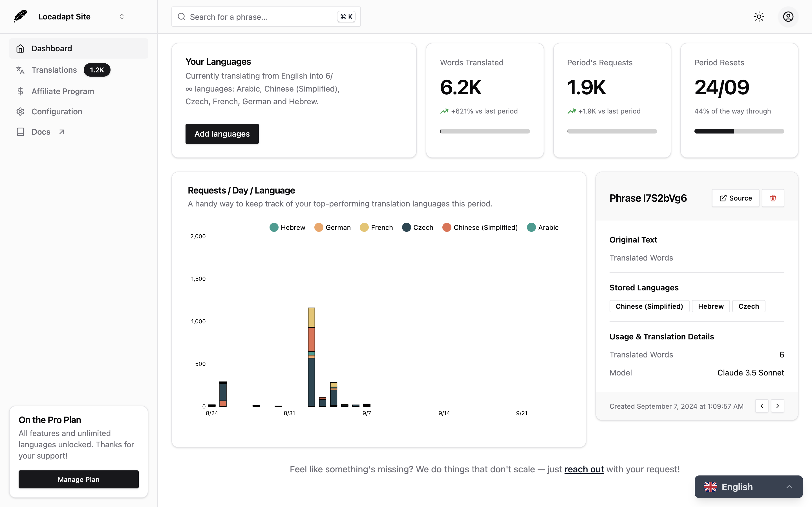Expand the English language selector

point(789,486)
